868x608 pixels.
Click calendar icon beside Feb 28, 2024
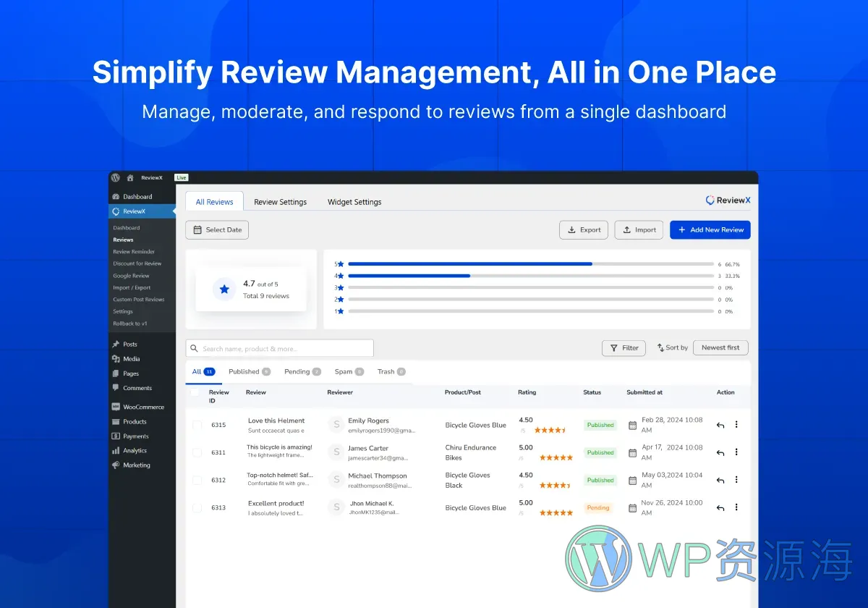click(632, 426)
